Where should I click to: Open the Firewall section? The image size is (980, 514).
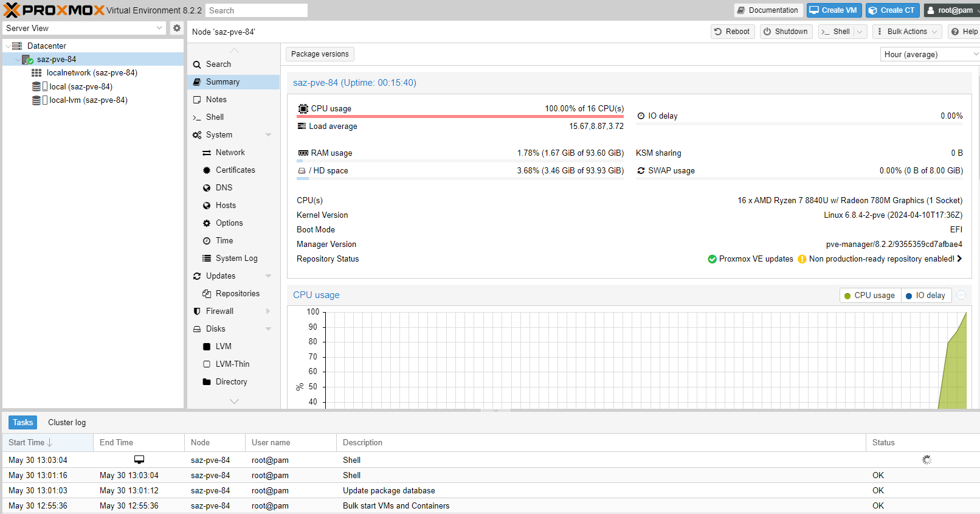click(x=219, y=311)
